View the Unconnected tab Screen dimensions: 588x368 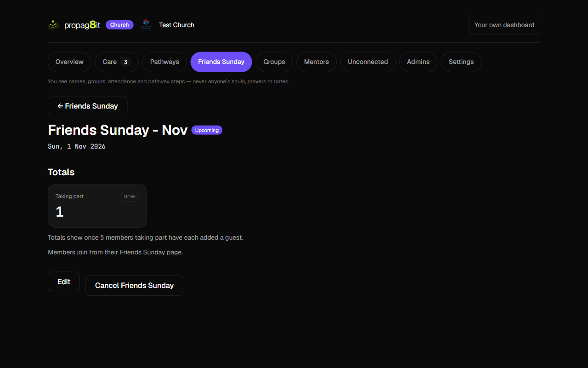[368, 62]
